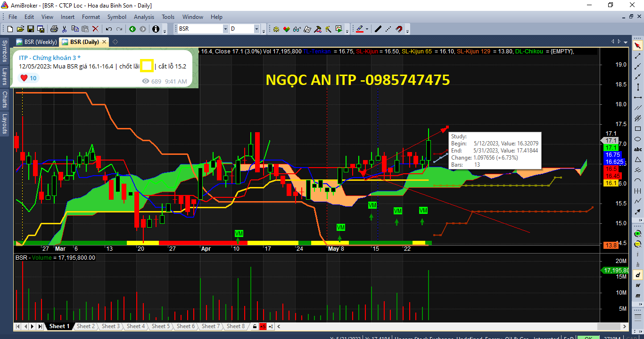Image resolution: width=644 pixels, height=339 pixels.
Task: Pick the solid line style icon
Action: pyautogui.click(x=378, y=29)
